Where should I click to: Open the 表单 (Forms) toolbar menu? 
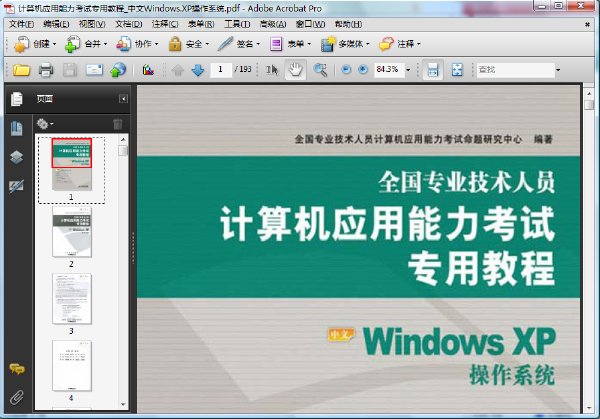tap(290, 44)
